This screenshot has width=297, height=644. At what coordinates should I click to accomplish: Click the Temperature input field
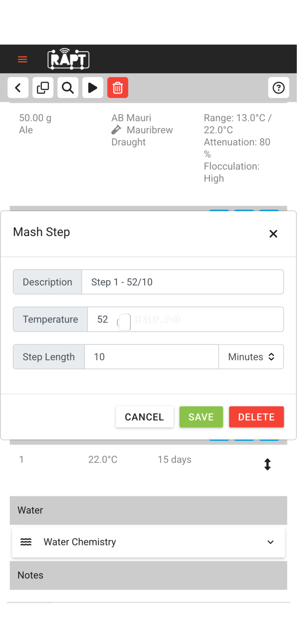185,319
